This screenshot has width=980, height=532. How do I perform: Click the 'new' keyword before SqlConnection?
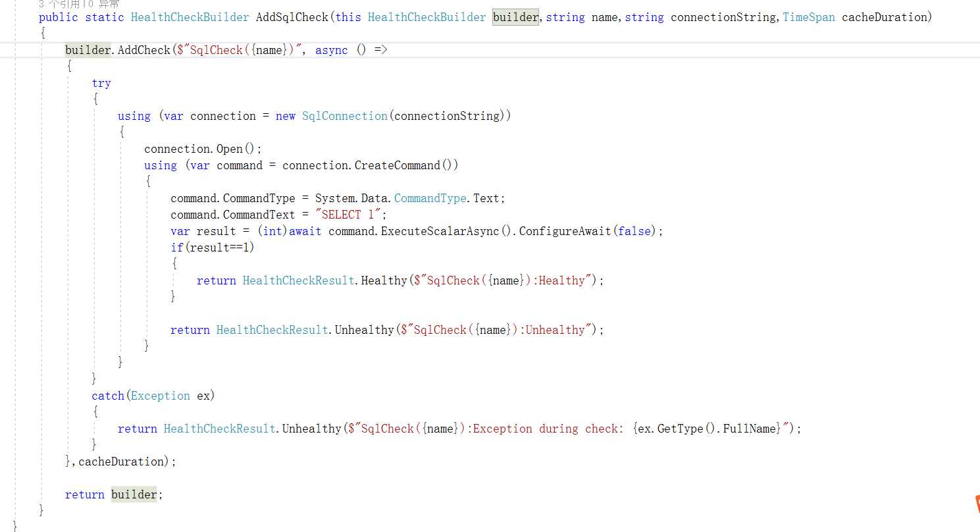click(x=286, y=116)
